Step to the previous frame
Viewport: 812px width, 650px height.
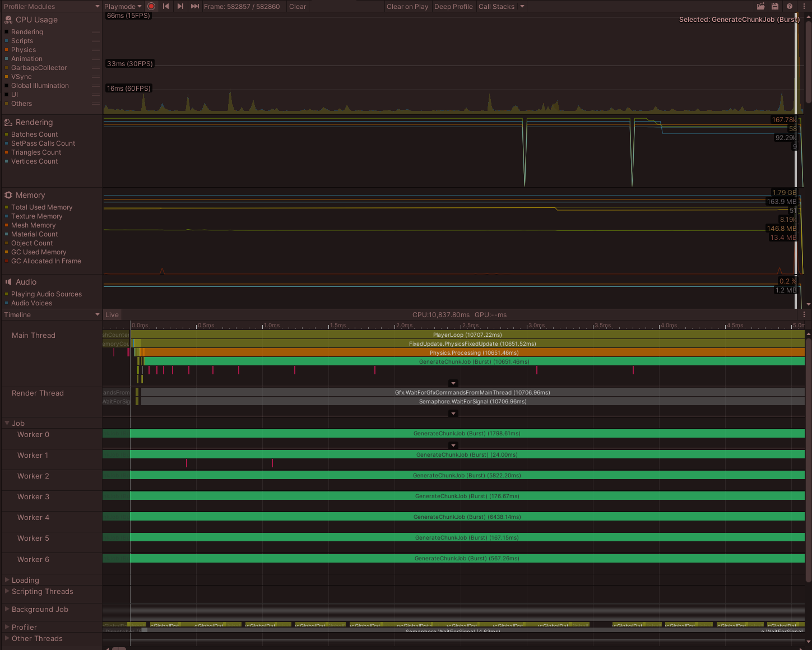tap(166, 6)
